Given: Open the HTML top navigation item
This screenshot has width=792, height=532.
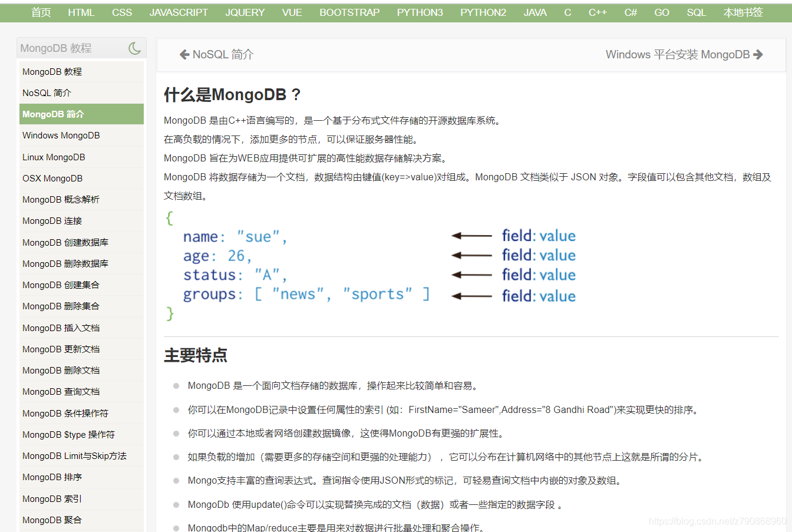Looking at the screenshot, I should [x=81, y=12].
